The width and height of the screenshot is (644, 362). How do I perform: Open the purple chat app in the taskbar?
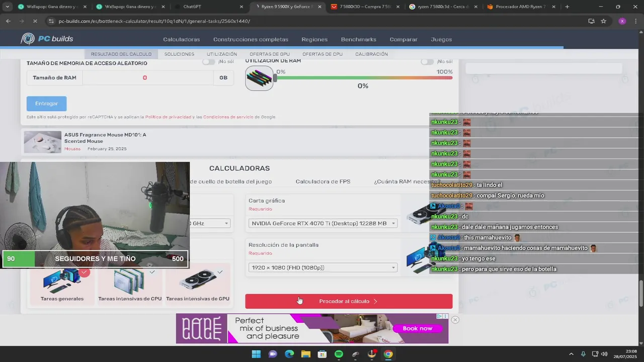point(273,354)
